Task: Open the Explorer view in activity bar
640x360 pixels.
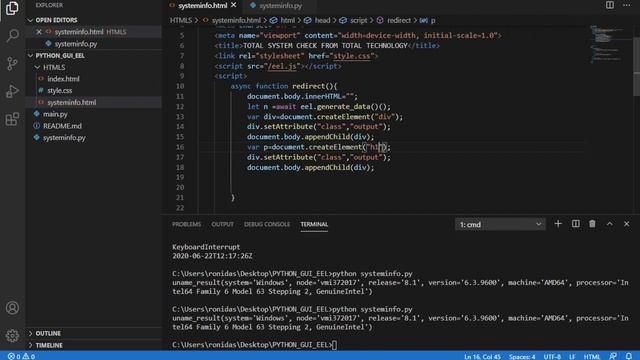Action: [12, 8]
